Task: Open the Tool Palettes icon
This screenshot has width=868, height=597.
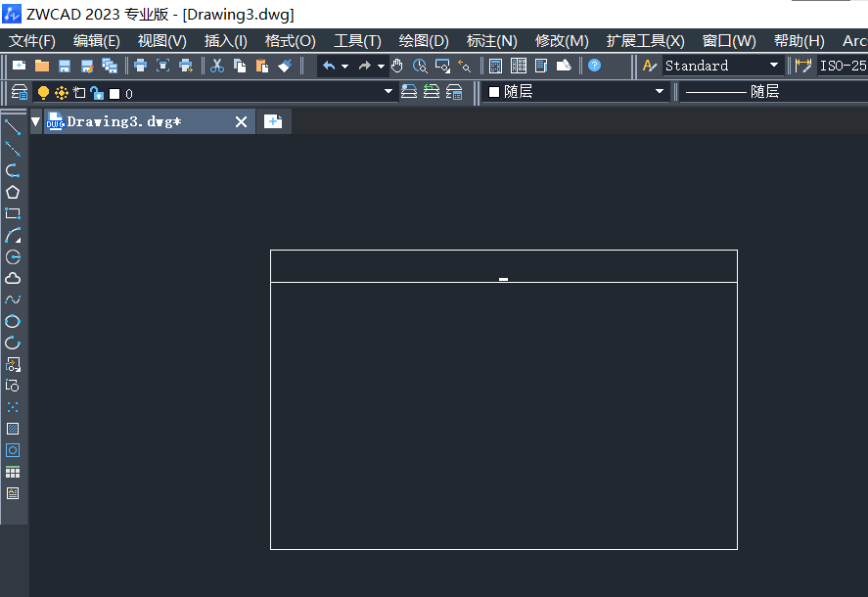Action: click(x=519, y=66)
